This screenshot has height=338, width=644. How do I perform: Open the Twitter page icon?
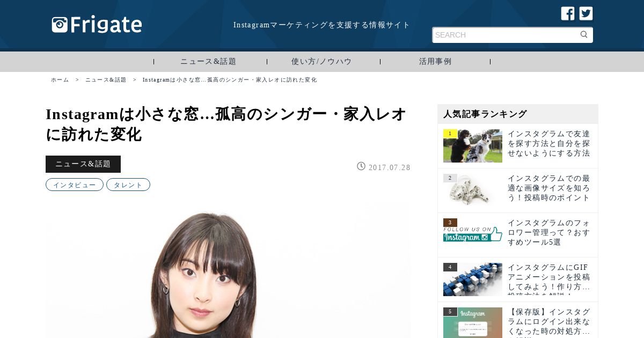(586, 13)
